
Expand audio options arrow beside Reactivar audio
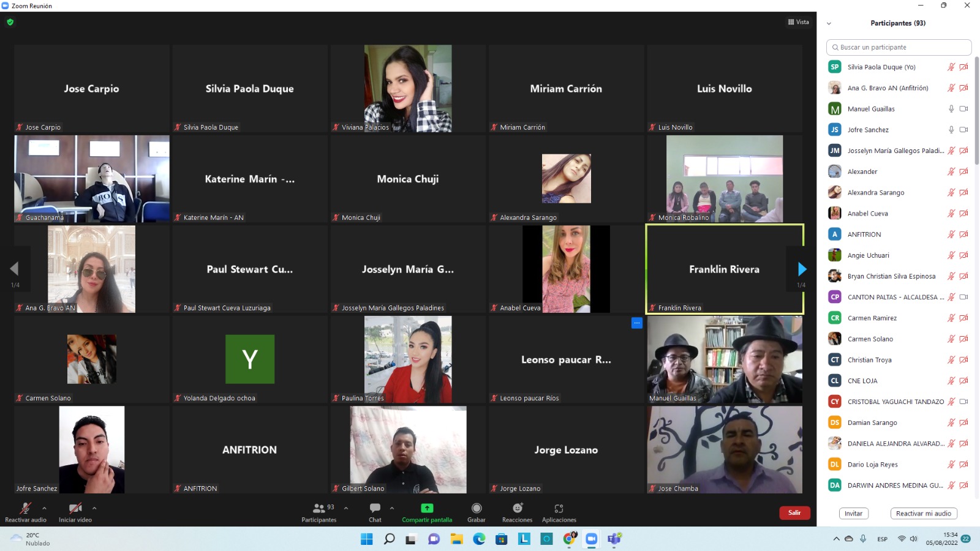point(44,508)
